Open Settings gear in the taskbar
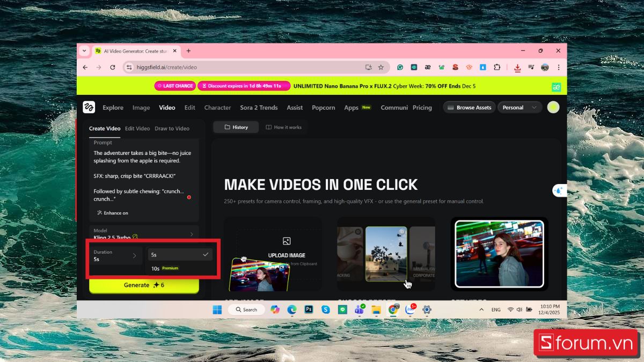 click(427, 309)
